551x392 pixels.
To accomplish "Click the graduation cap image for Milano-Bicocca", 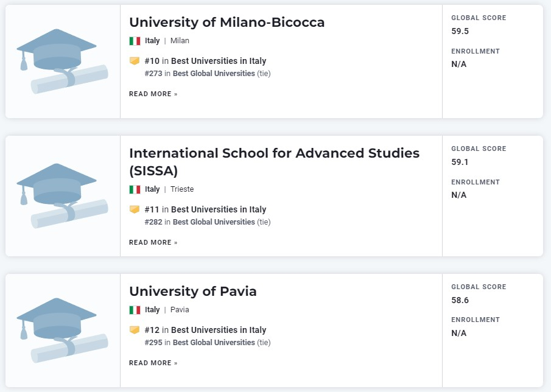I will [62, 61].
